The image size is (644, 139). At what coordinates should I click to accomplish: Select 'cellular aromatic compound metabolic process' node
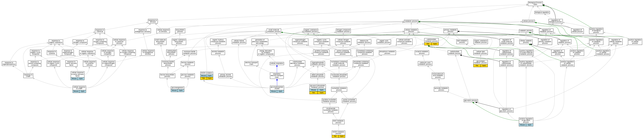click(x=404, y=42)
